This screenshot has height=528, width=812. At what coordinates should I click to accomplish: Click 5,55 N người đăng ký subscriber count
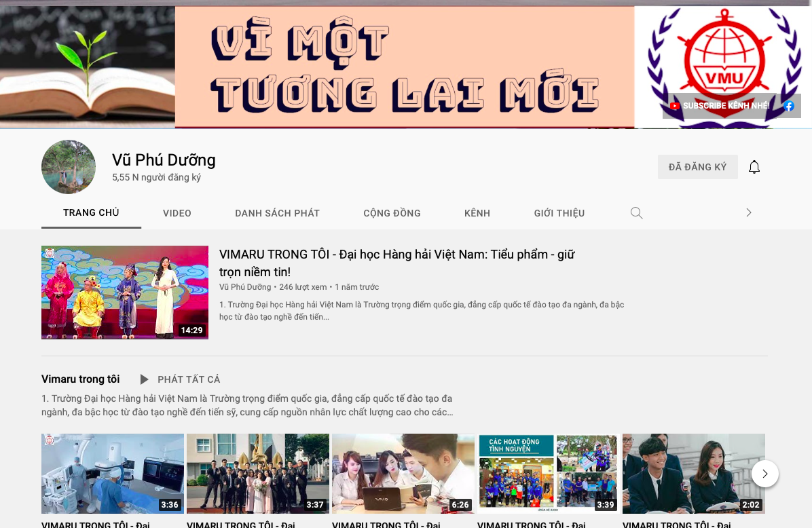coord(156,177)
